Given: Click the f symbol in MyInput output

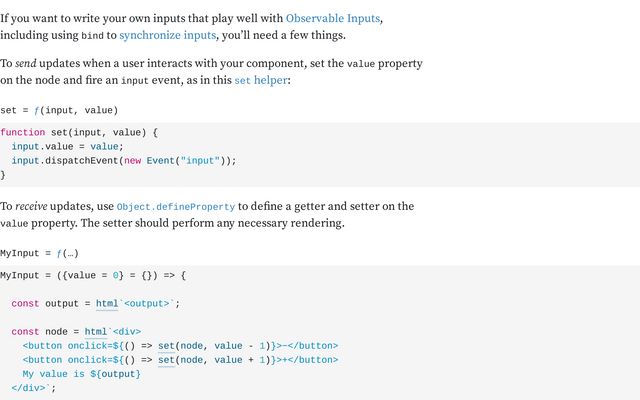Looking at the screenshot, I should click(59, 253).
